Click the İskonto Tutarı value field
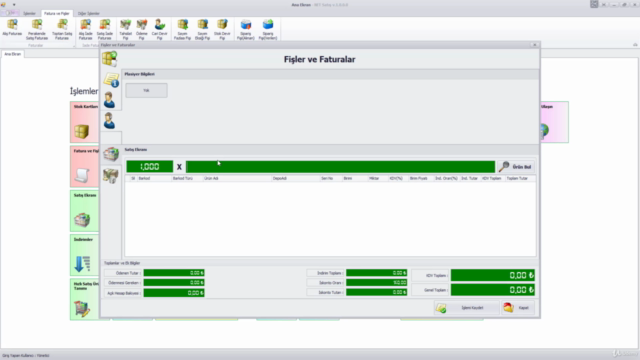 click(376, 292)
